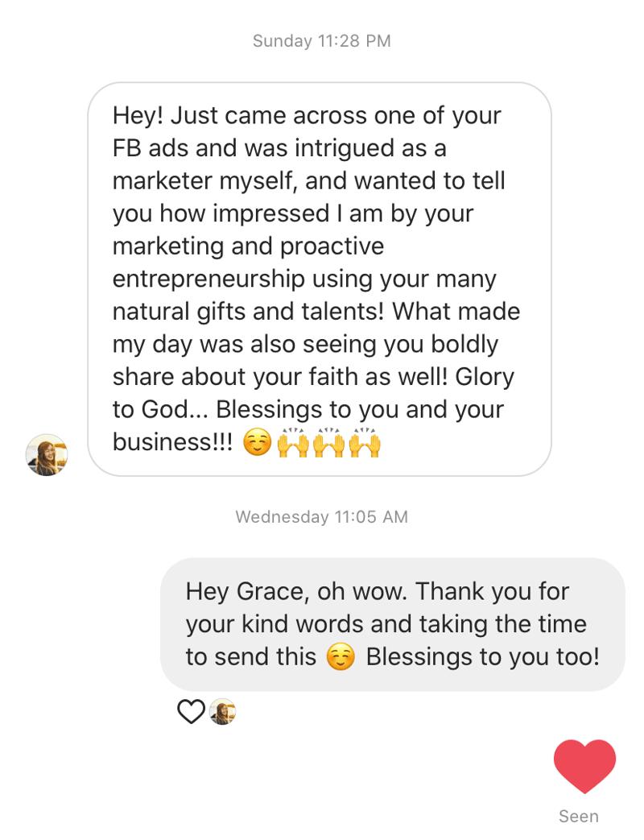Click the "Wednesday 11:05 AM" timestamp
This screenshot has height=840, width=644.
click(x=322, y=517)
